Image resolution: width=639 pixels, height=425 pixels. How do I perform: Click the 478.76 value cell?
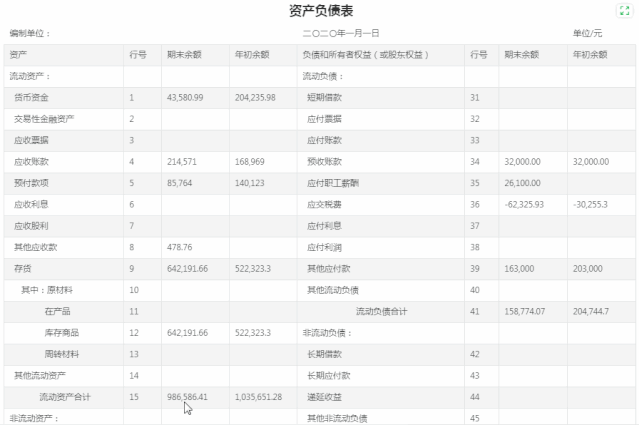[x=179, y=247]
